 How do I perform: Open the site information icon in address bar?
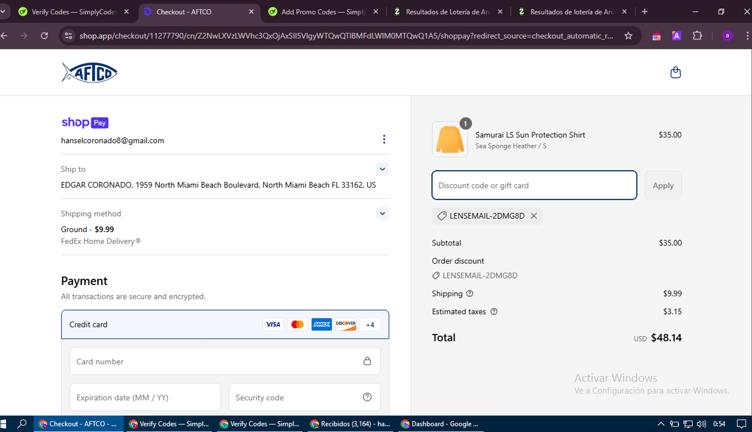69,35
